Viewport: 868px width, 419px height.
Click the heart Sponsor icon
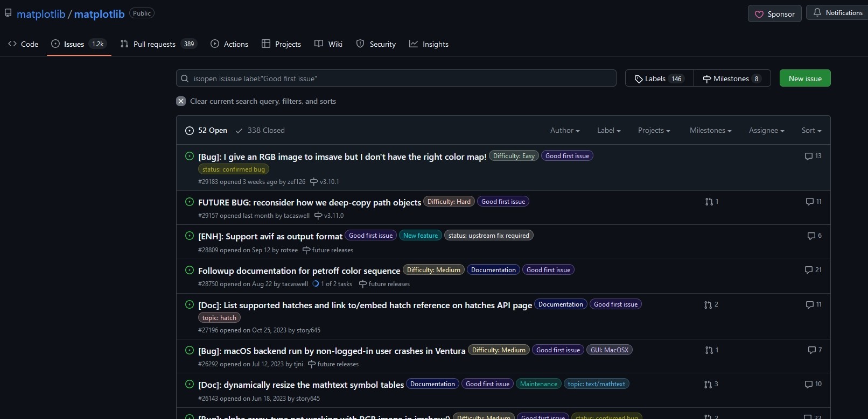759,15
